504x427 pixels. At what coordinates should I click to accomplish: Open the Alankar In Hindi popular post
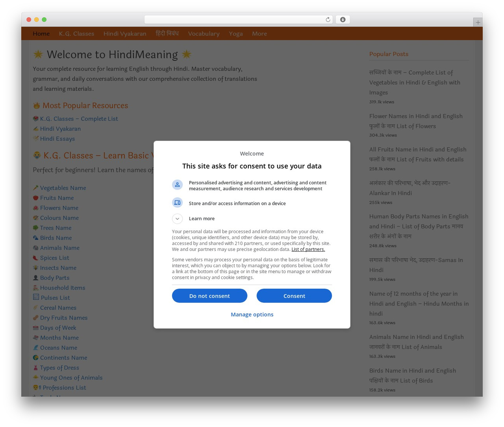(x=410, y=188)
